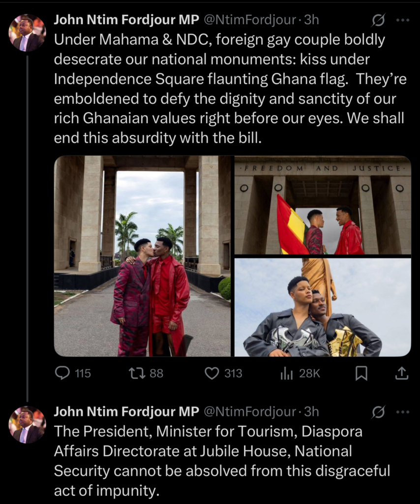The image size is (420, 504).
Task: Open second tweet author's profile avatar
Action: (x=27, y=425)
